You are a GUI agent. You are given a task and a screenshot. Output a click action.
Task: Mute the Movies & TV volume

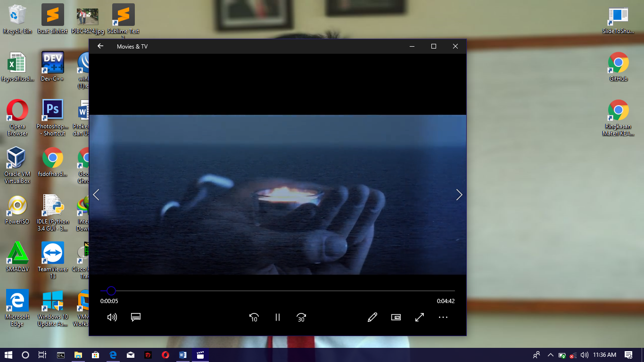point(112,317)
